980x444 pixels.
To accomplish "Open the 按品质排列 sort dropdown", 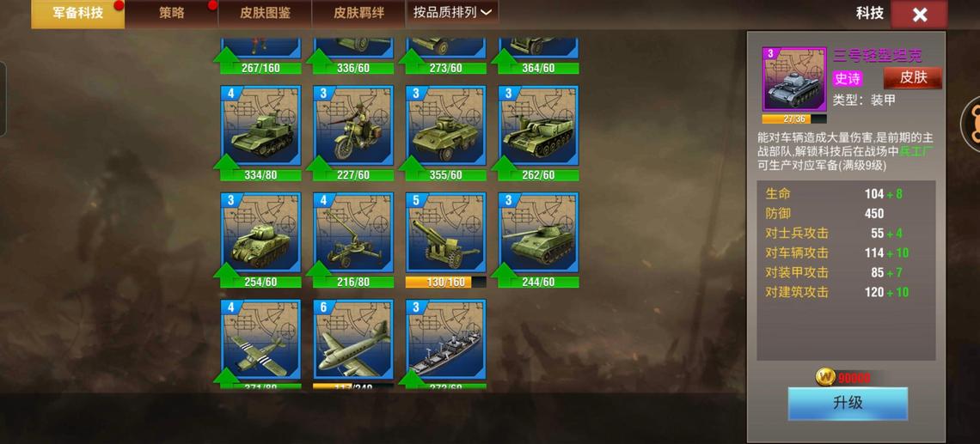I will point(452,13).
